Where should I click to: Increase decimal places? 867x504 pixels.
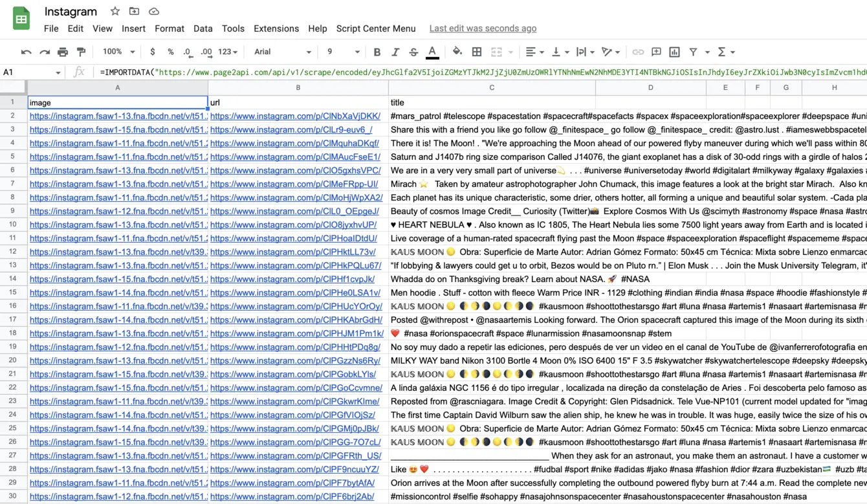click(x=206, y=52)
